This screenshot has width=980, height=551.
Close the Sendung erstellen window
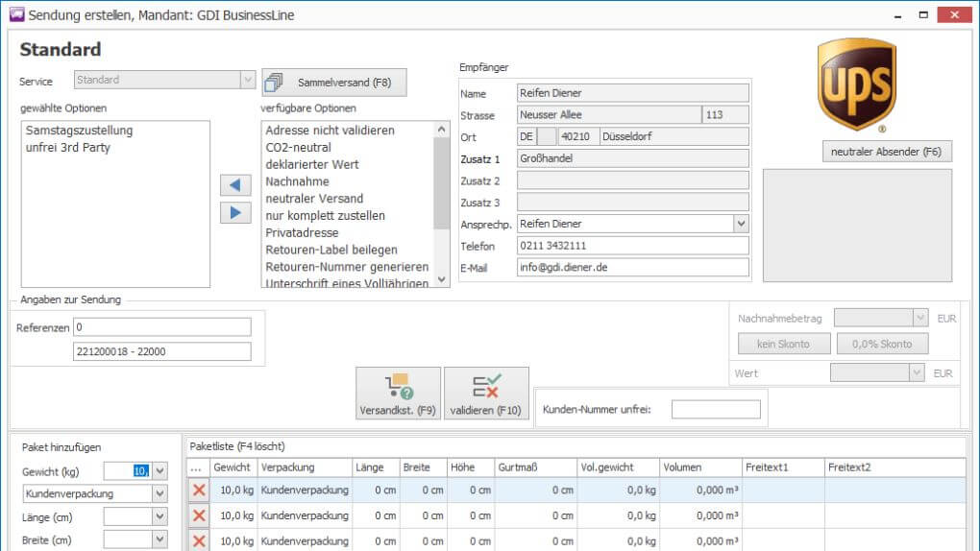coord(954,15)
